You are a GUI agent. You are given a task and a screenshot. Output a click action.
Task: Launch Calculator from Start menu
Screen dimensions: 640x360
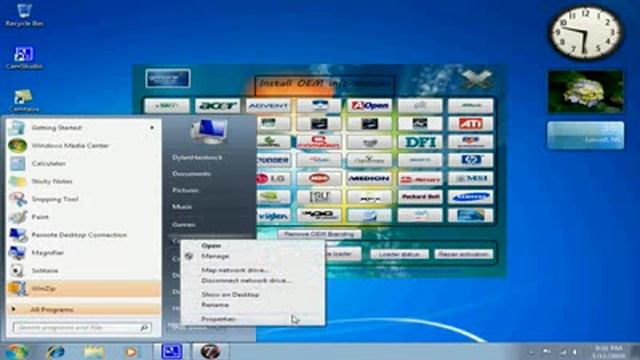[x=84, y=163]
